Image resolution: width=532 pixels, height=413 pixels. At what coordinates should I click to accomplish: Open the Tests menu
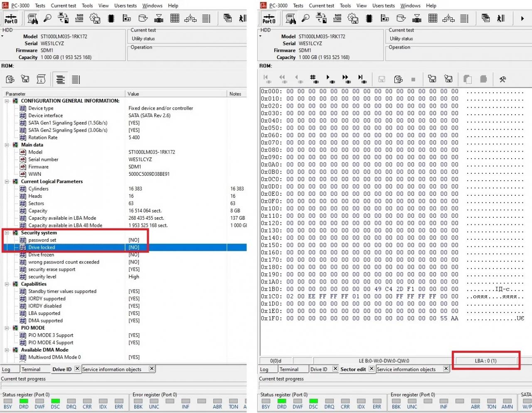point(40,5)
